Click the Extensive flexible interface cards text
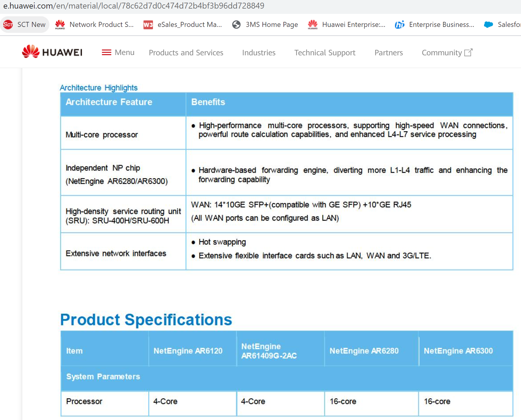 click(315, 256)
